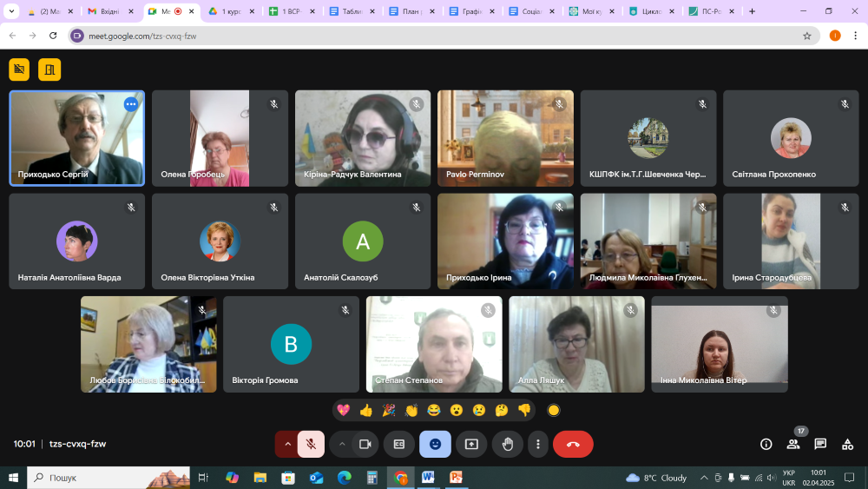Screen dimensions: 868x489
Task: Click Світлана Прокопенко participant tile
Action: 791,138
